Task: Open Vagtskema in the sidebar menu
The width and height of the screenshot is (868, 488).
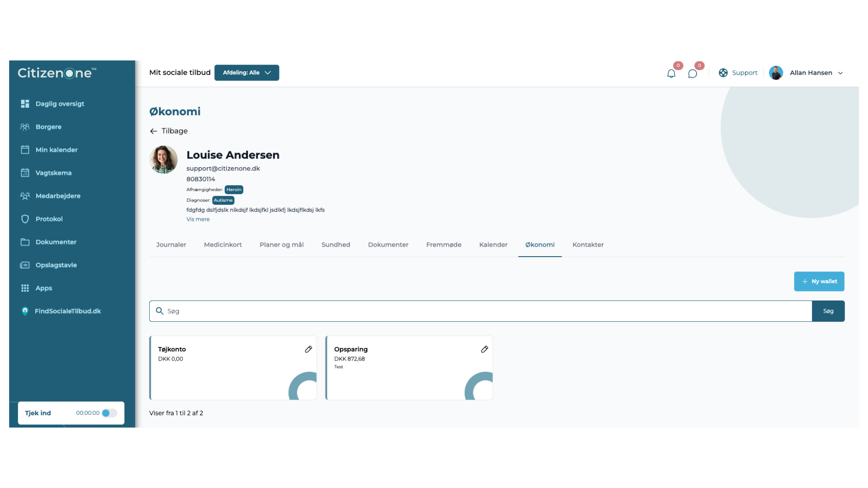Action: coord(53,173)
